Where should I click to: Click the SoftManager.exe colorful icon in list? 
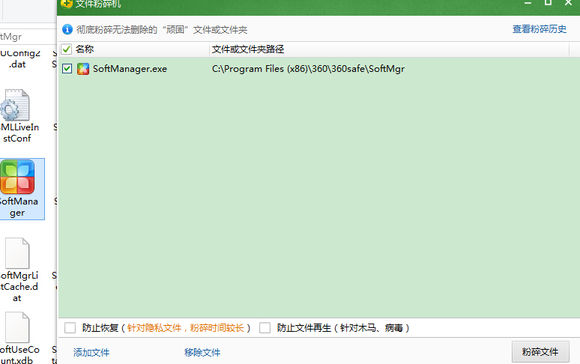pos(83,69)
